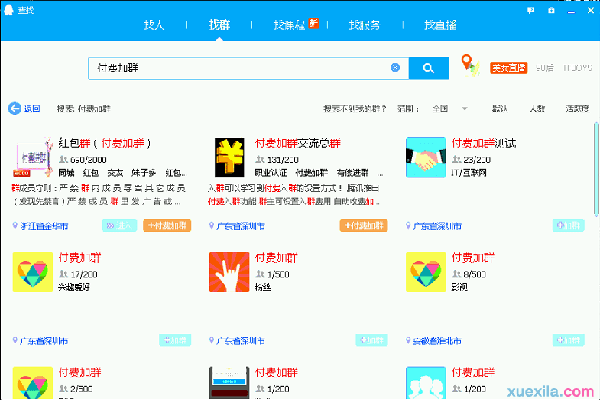This screenshot has height=400, width=600.
Task: Sort results by 默认
Action: coord(499,109)
